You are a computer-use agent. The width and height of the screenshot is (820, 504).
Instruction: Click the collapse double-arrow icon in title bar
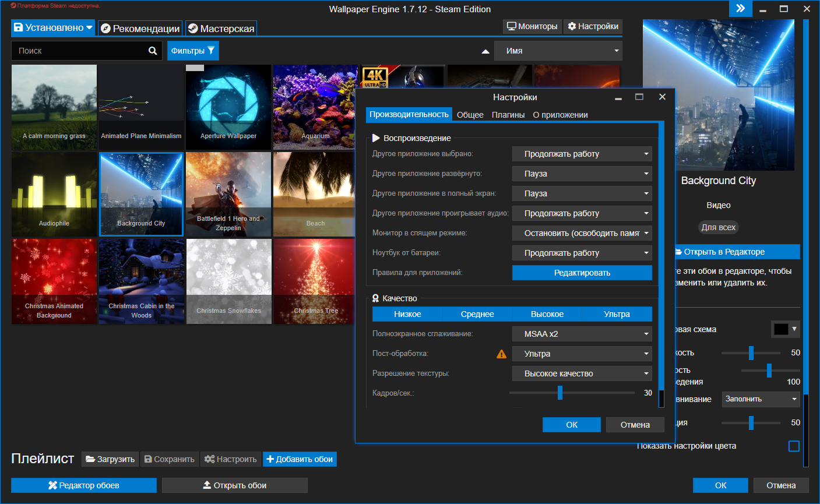[740, 8]
